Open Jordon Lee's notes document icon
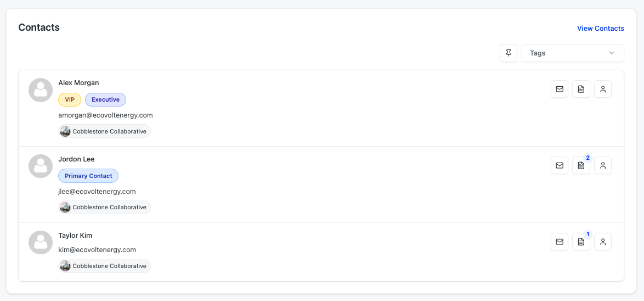 click(581, 165)
